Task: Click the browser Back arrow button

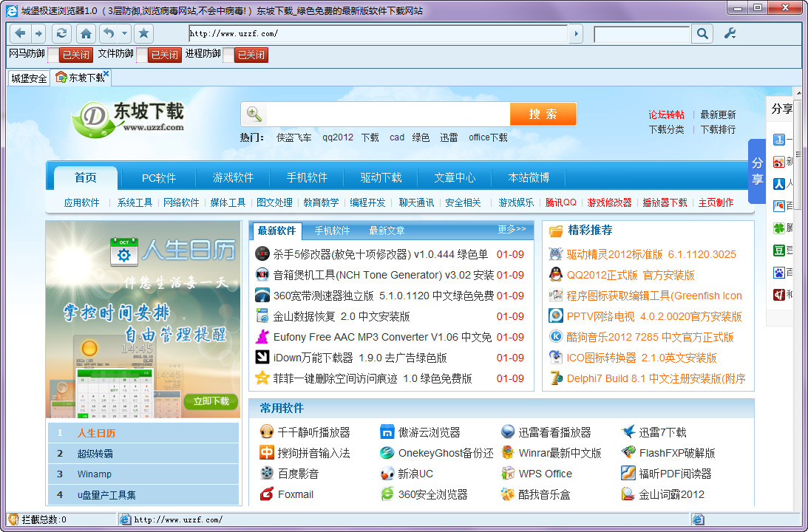Action: pyautogui.click(x=20, y=34)
